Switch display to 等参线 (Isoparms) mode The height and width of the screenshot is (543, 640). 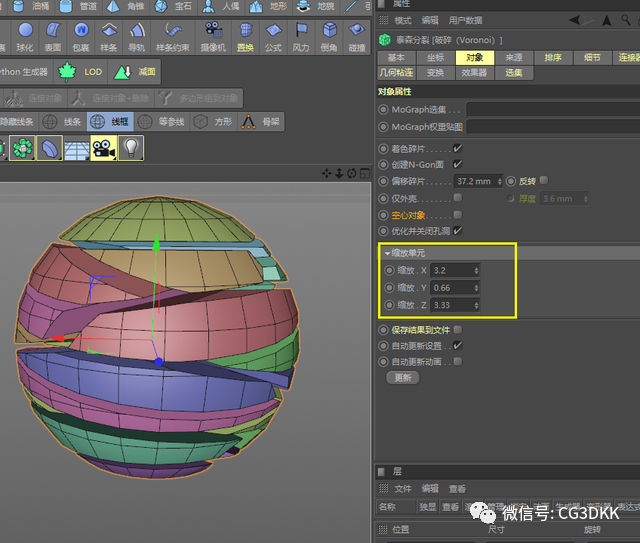162,122
